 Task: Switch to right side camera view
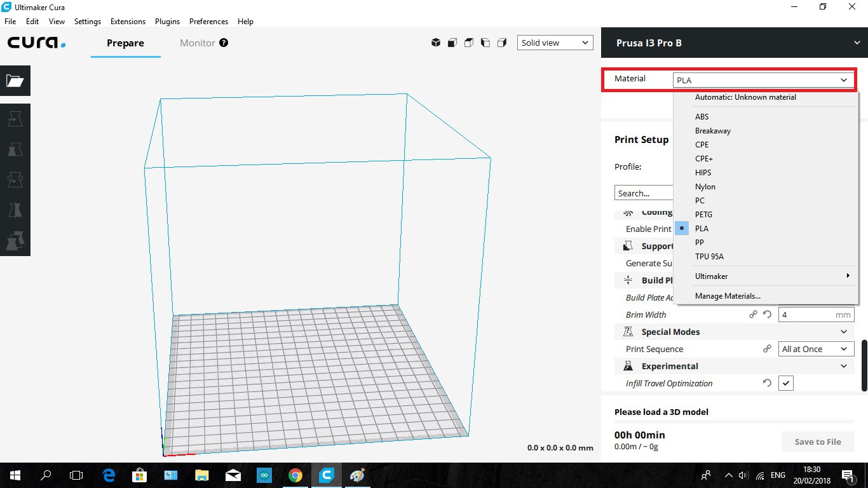click(x=501, y=43)
